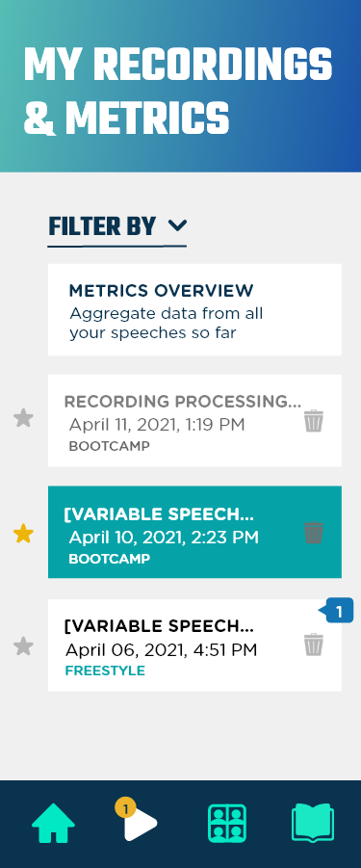The image size is (361, 868).
Task: Expand the Filter By chevron arrow
Action: (177, 225)
